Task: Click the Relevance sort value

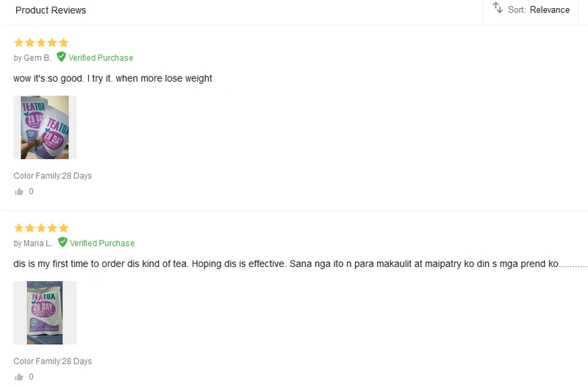Action: tap(550, 10)
